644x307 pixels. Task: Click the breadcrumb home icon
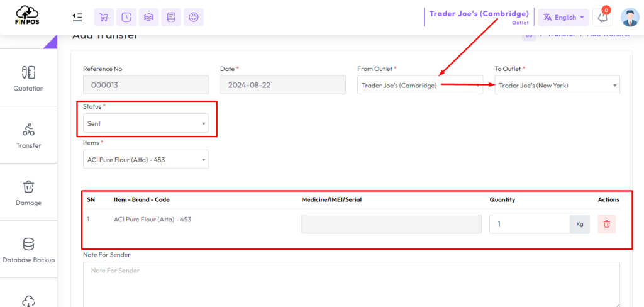(x=529, y=36)
